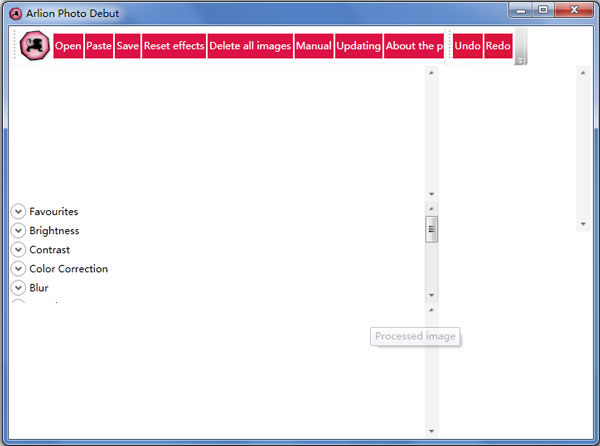Click the Arlion lion logo icon
600x446 pixels.
point(34,46)
